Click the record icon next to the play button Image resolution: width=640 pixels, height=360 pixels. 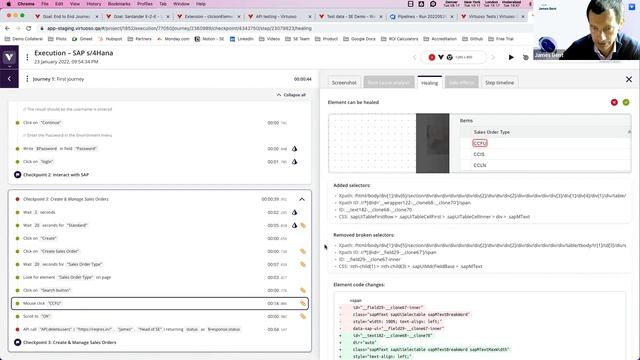point(526,58)
